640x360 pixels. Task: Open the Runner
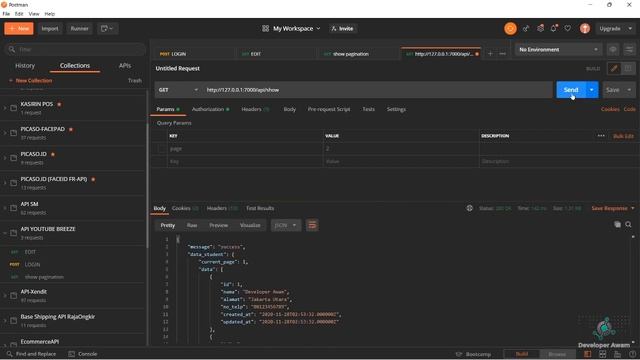(79, 29)
